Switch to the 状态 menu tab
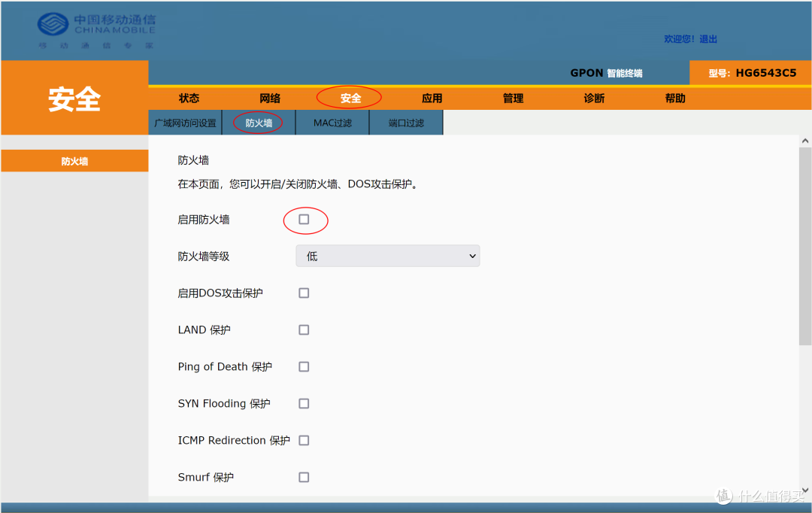The image size is (812, 513). 189,98
